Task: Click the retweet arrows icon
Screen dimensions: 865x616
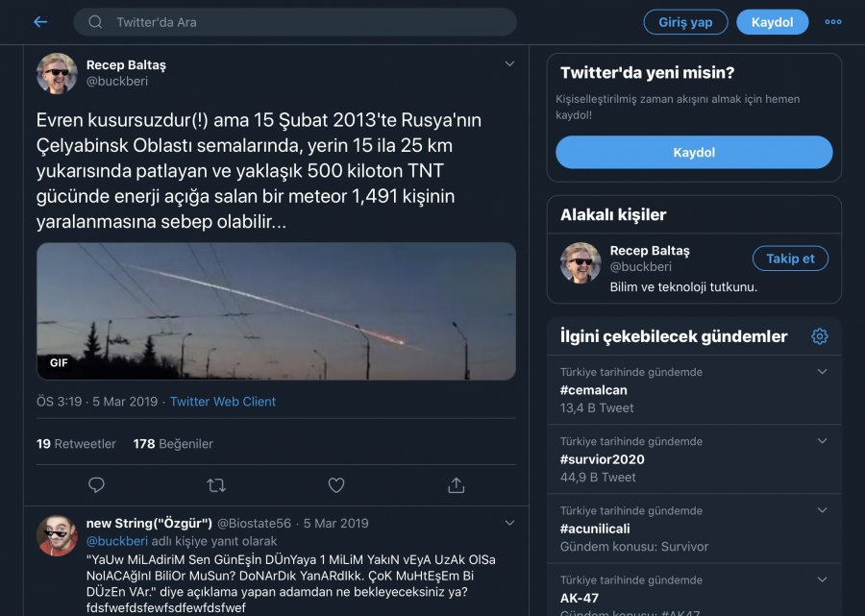Action: [216, 484]
